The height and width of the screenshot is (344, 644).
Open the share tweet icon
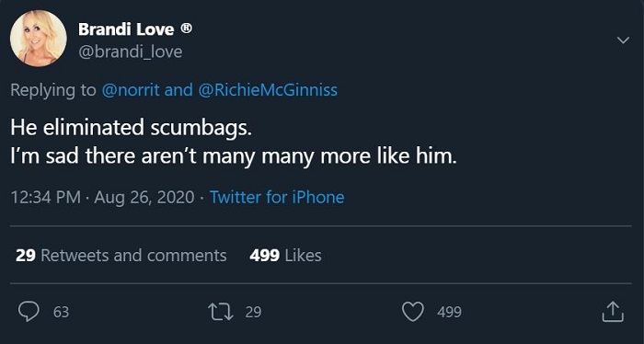(613, 312)
